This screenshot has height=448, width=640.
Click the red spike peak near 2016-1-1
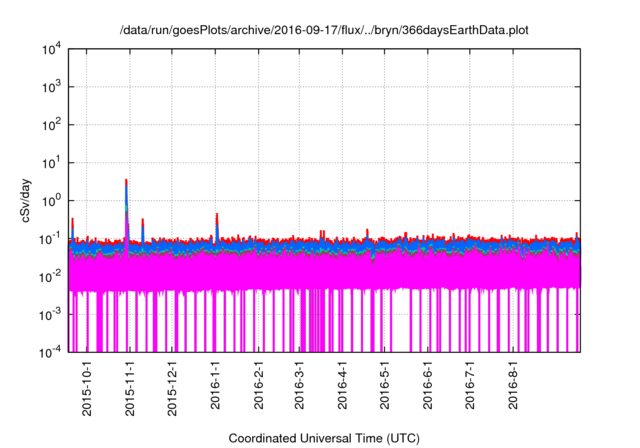[217, 215]
